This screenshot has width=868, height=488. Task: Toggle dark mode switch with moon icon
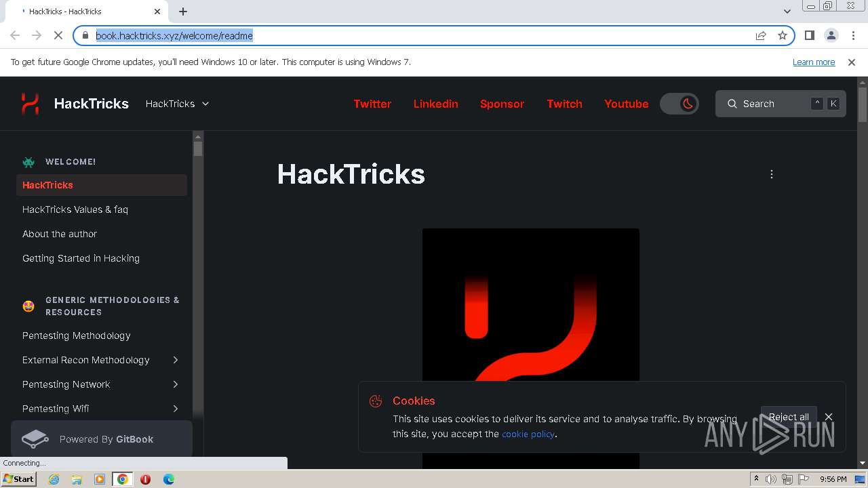coord(679,104)
